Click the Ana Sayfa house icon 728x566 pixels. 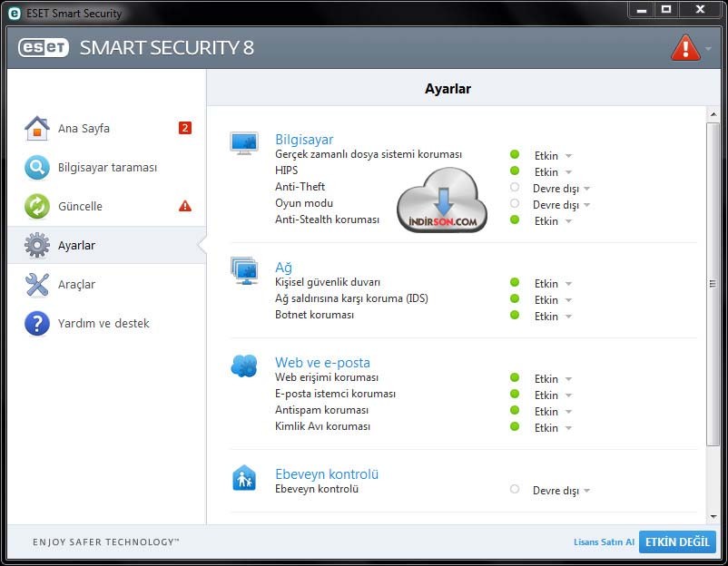(x=37, y=128)
